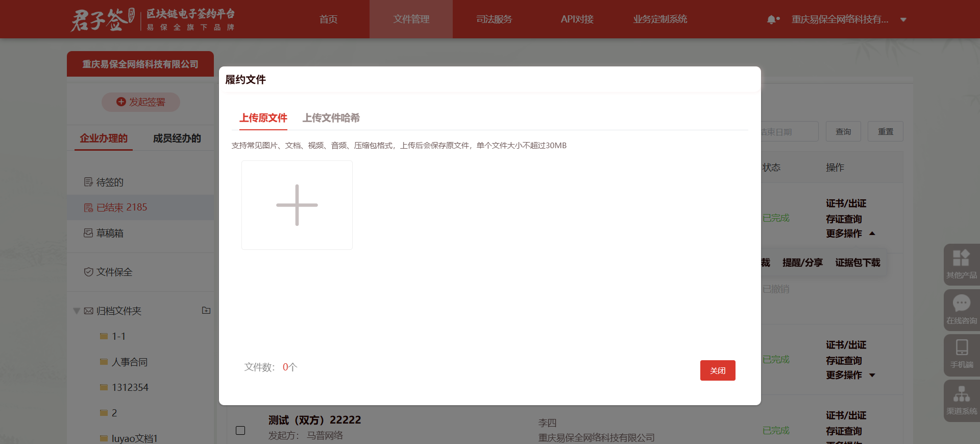Open 在线咨询 chat widget
Viewport: 980px width, 444px height.
[x=961, y=309]
